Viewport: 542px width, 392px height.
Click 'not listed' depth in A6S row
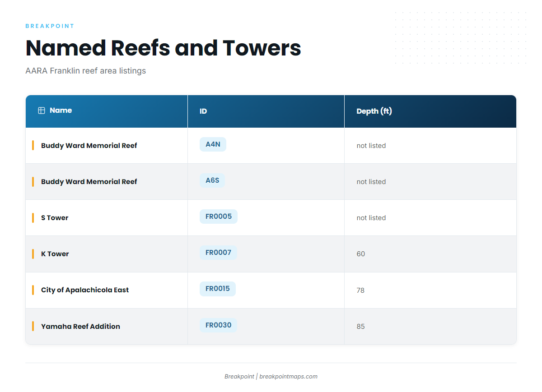click(371, 182)
